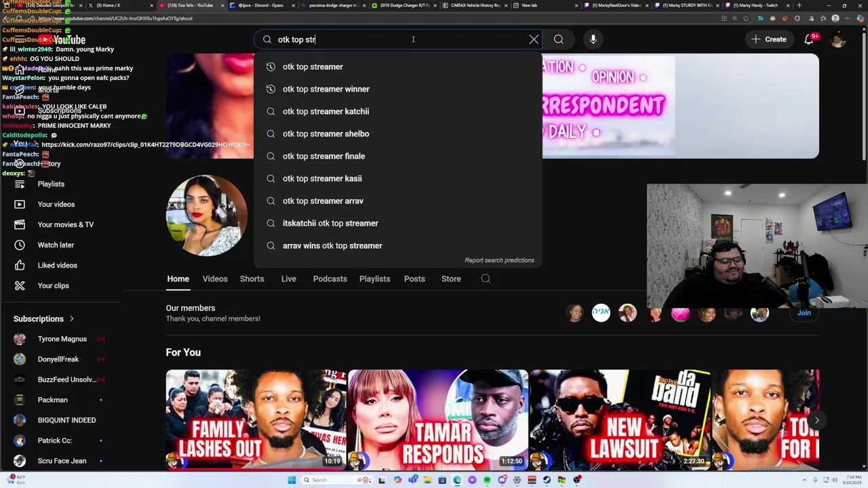Open the Watch later list
Image resolution: width=868 pixels, height=488 pixels.
56,245
